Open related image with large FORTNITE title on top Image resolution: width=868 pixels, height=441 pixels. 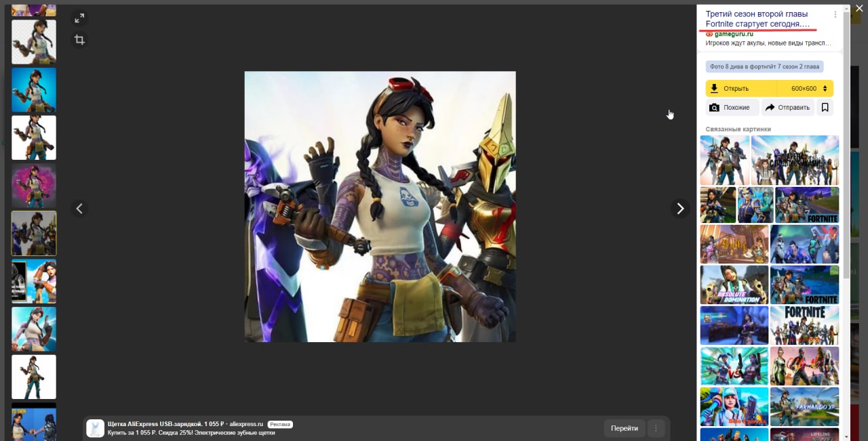click(x=804, y=325)
